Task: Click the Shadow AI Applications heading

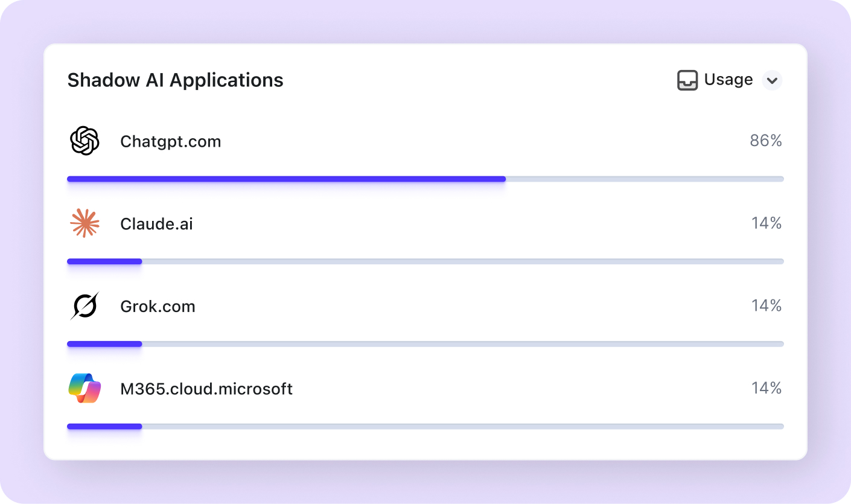Action: point(175,80)
